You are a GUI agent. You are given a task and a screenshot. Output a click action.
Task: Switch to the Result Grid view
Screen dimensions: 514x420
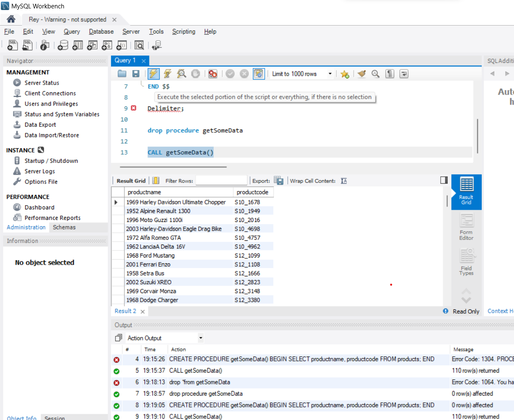[x=466, y=192]
